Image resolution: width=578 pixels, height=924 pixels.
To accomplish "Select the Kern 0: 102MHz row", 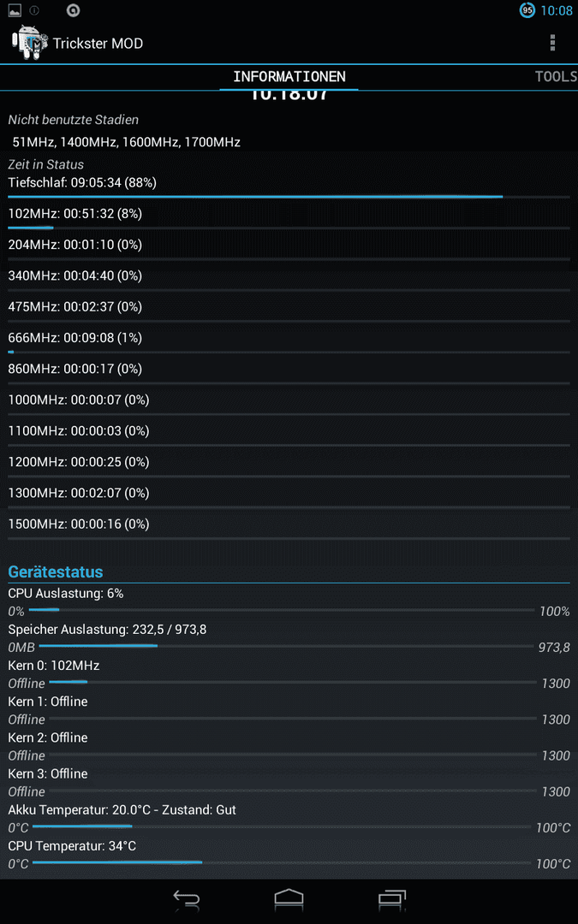I will [x=289, y=673].
